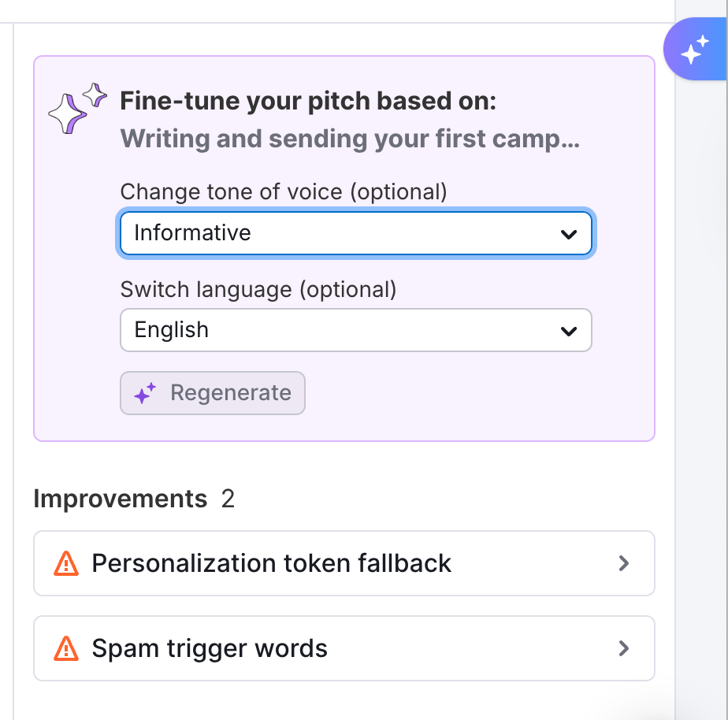Click the warning icon for Spam trigger words
This screenshot has height=720, width=728.
click(x=66, y=649)
